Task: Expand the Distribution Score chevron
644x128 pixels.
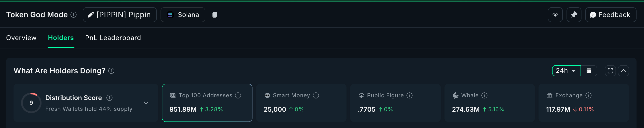Action: (146, 103)
